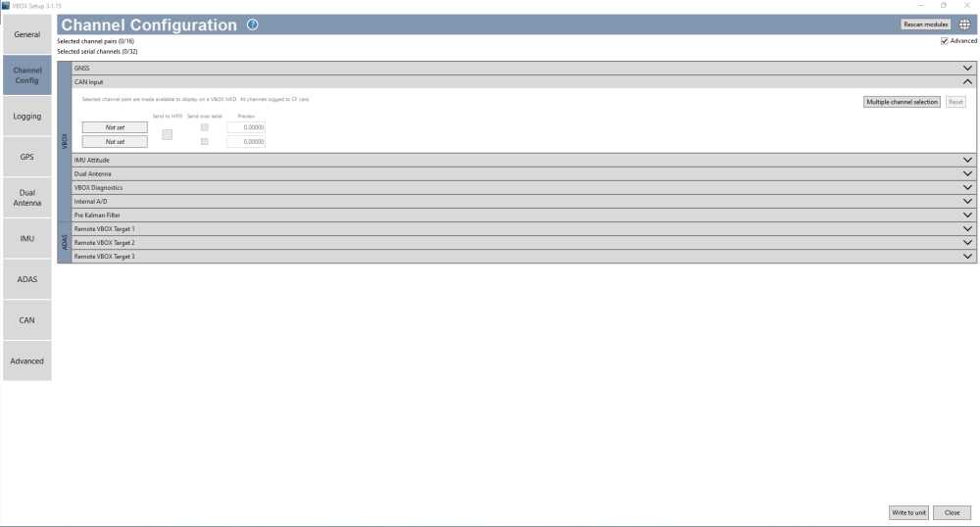980x527 pixels.
Task: Click the first Preview value field
Action: [246, 127]
